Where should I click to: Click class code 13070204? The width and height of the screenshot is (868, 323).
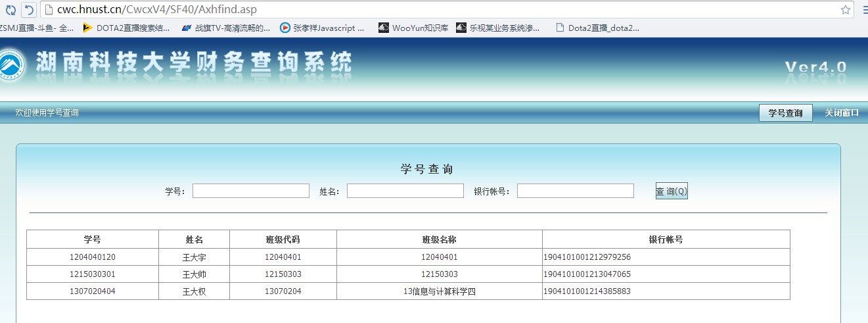click(283, 291)
